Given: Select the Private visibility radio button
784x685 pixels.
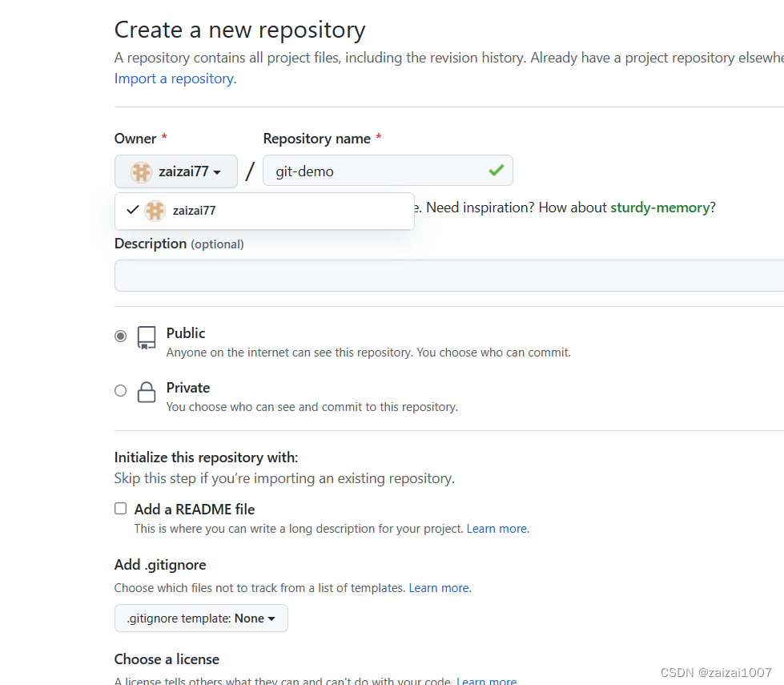Looking at the screenshot, I should tap(120, 390).
